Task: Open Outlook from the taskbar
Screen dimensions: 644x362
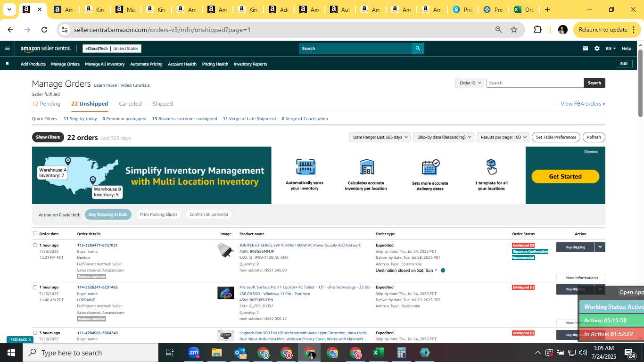Action: 239,353
